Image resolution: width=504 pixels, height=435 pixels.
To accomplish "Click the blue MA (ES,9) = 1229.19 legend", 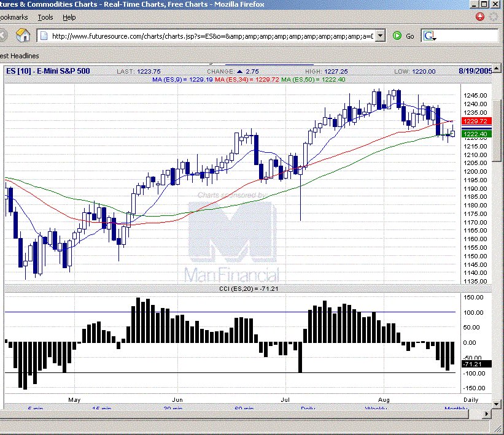I will [x=182, y=79].
